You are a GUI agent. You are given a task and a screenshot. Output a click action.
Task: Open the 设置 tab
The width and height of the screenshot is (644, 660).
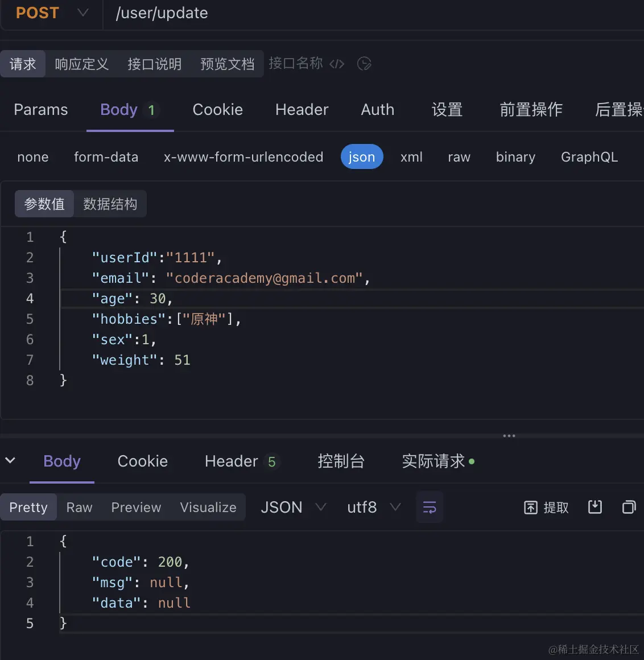coord(447,110)
